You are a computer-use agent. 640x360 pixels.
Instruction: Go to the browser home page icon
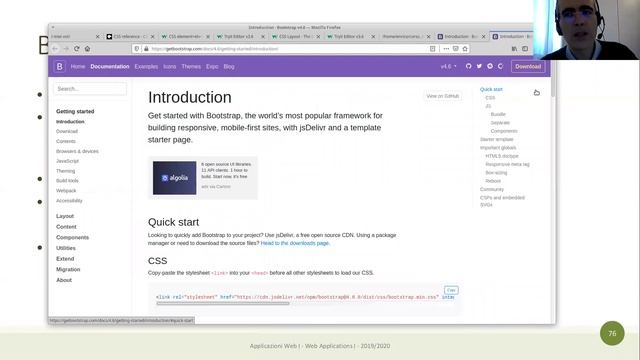(x=87, y=49)
